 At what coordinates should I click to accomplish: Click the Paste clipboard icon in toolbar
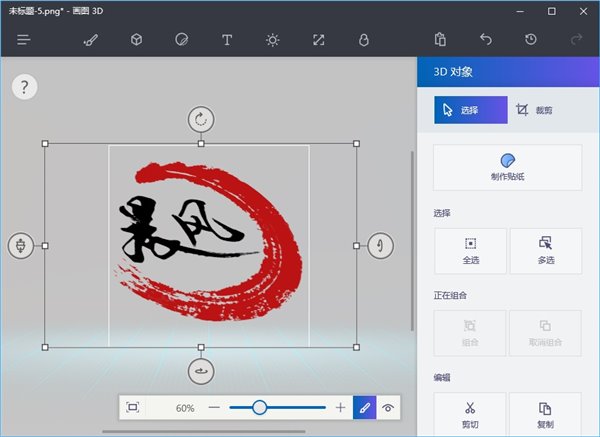(x=440, y=40)
